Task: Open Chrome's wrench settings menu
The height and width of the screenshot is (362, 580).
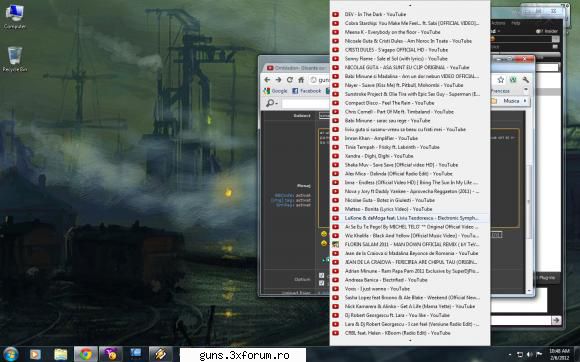Action: point(525,80)
